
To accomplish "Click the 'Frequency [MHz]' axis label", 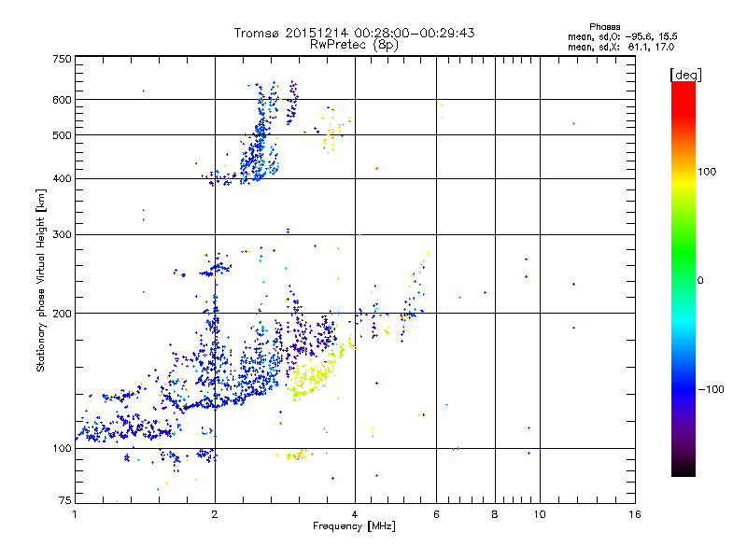I will (354, 526).
